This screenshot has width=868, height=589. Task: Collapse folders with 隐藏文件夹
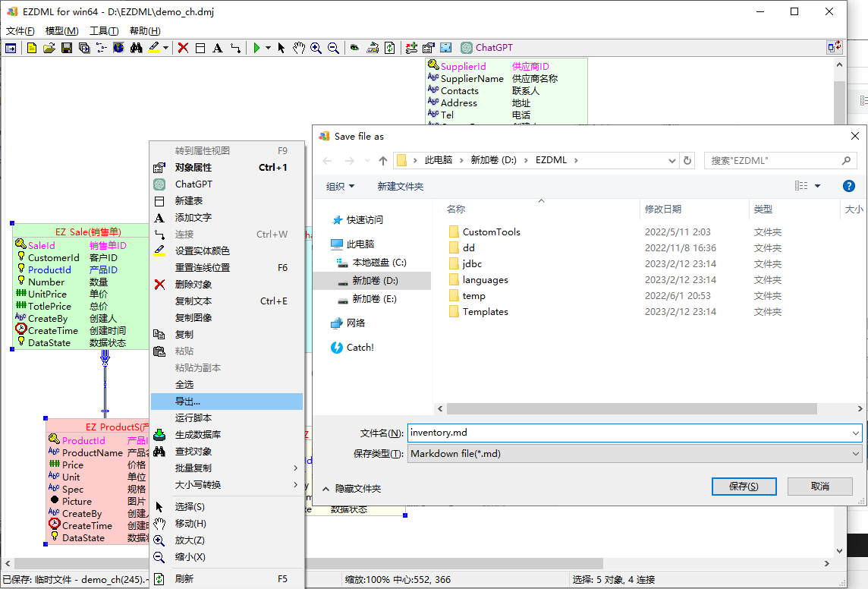(x=351, y=489)
